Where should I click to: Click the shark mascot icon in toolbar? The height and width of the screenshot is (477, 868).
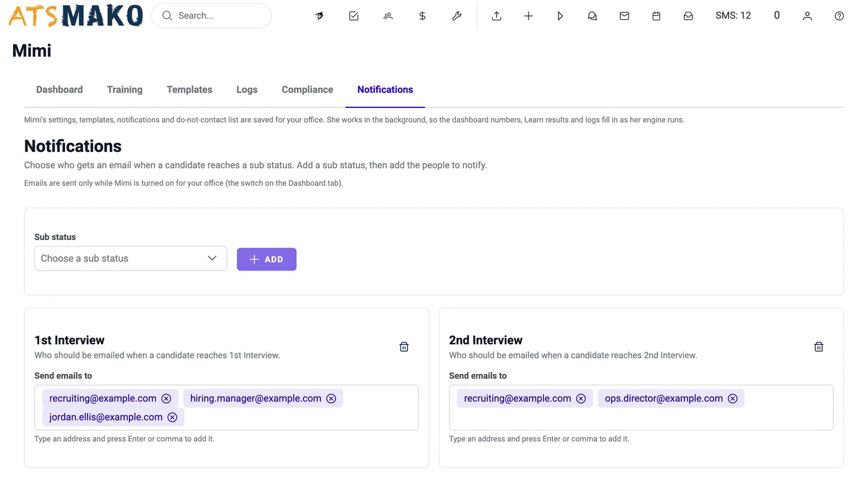(319, 16)
